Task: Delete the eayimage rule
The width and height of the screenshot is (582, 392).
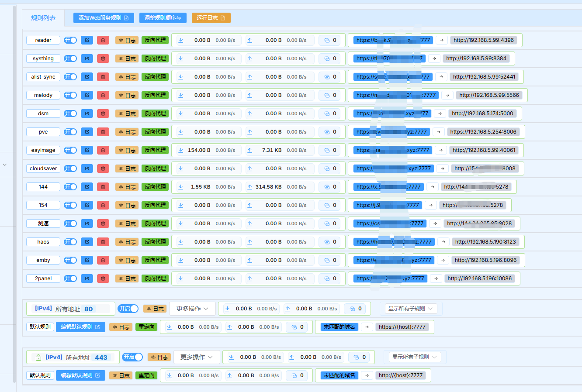Action: pyautogui.click(x=103, y=150)
